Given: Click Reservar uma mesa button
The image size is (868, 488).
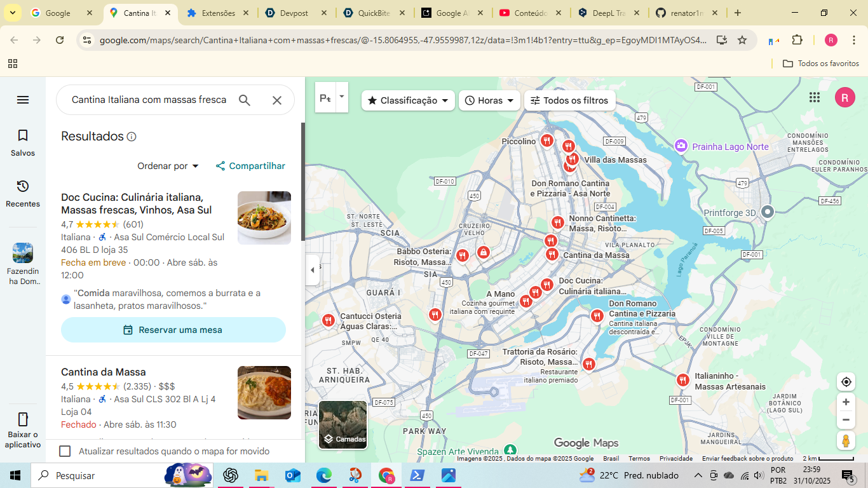Looking at the screenshot, I should click(173, 330).
